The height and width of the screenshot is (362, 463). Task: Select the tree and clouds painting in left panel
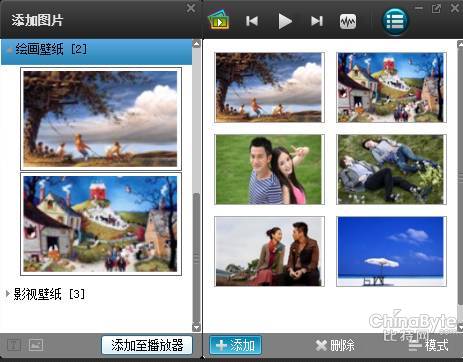point(101,119)
